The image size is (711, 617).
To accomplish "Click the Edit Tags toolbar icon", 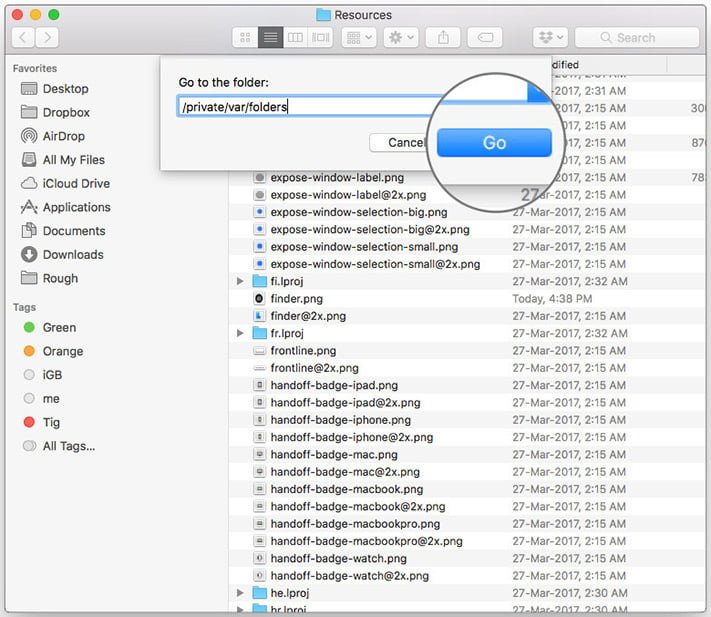I will tap(485, 38).
